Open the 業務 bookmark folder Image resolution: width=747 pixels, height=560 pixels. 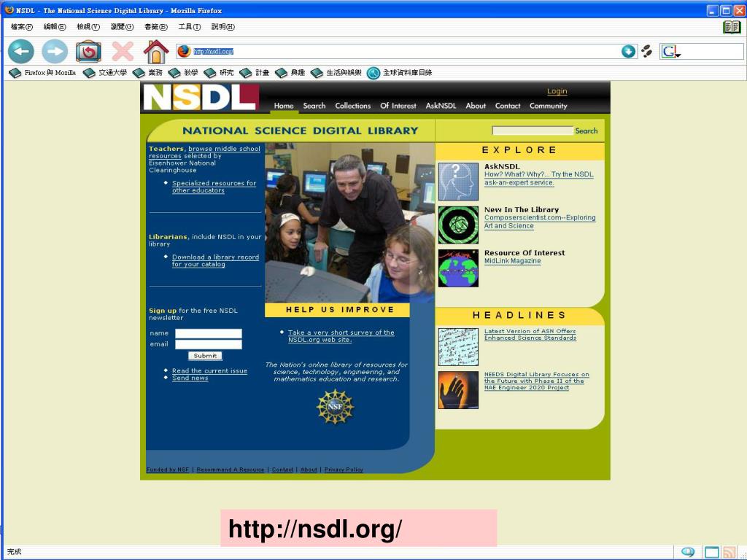(147, 73)
